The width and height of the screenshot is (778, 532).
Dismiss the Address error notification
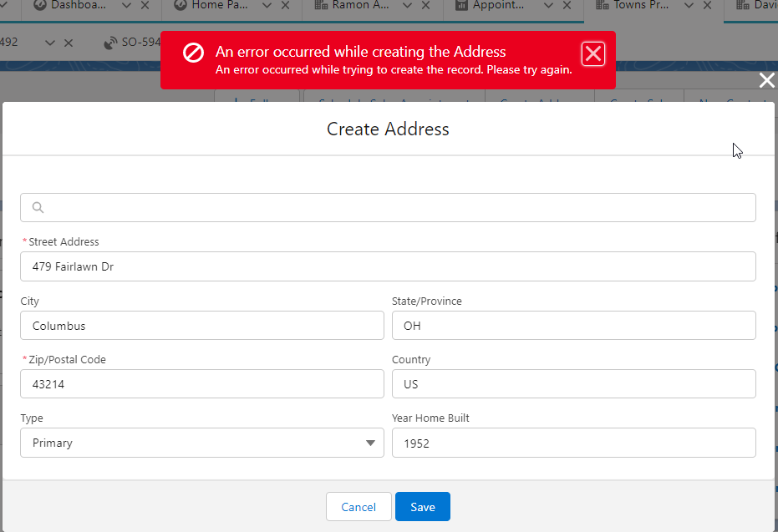(593, 53)
